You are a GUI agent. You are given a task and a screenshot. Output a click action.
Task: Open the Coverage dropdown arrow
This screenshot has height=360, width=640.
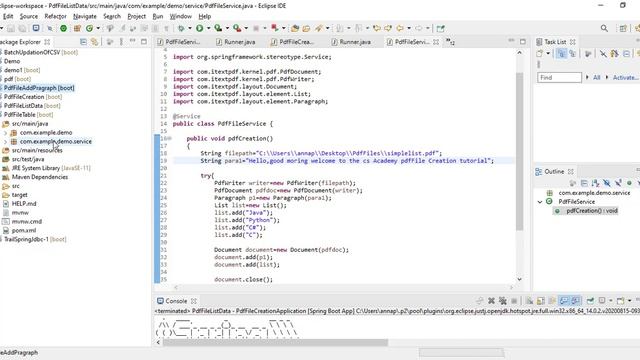[x=227, y=28]
